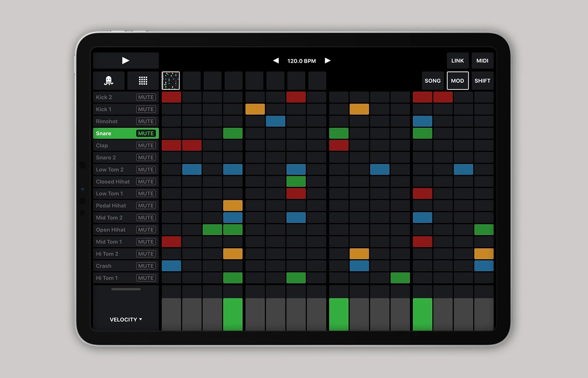This screenshot has width=588, height=378.
Task: Expand the VELOCITY dropdown
Action: pos(126,320)
